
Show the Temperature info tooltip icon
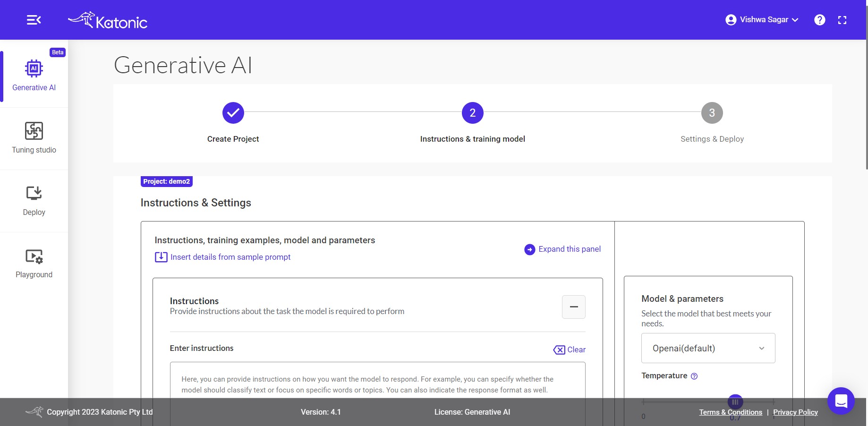pyautogui.click(x=694, y=376)
